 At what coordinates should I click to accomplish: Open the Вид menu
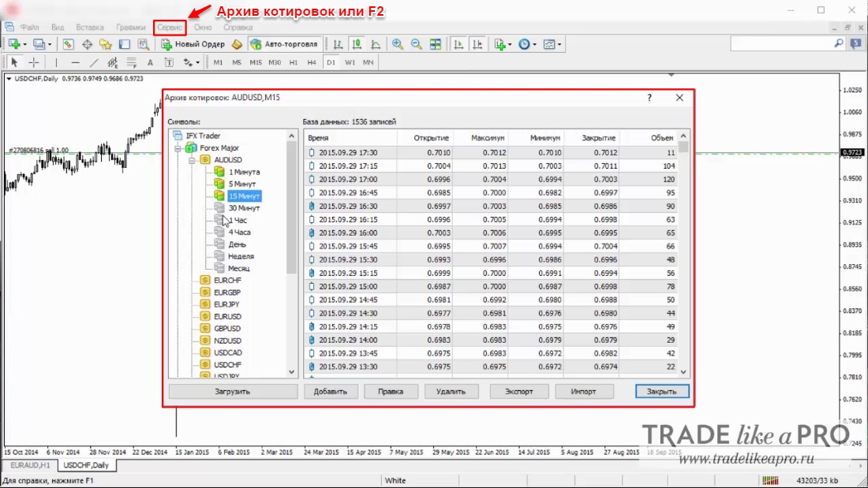[x=58, y=27]
